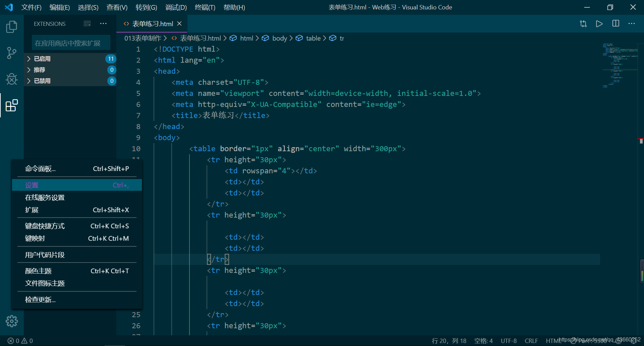Choose 在线服务设置 menu entry
The height and width of the screenshot is (346, 644).
pos(77,197)
